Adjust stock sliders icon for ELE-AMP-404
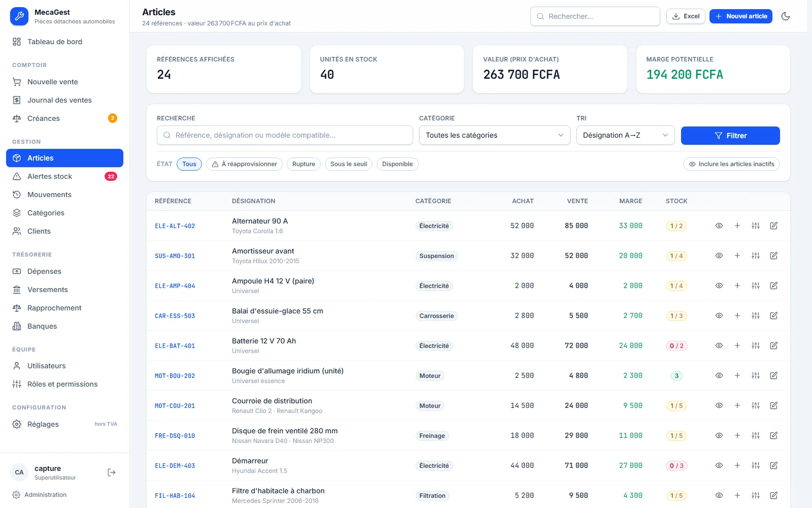 (756, 285)
